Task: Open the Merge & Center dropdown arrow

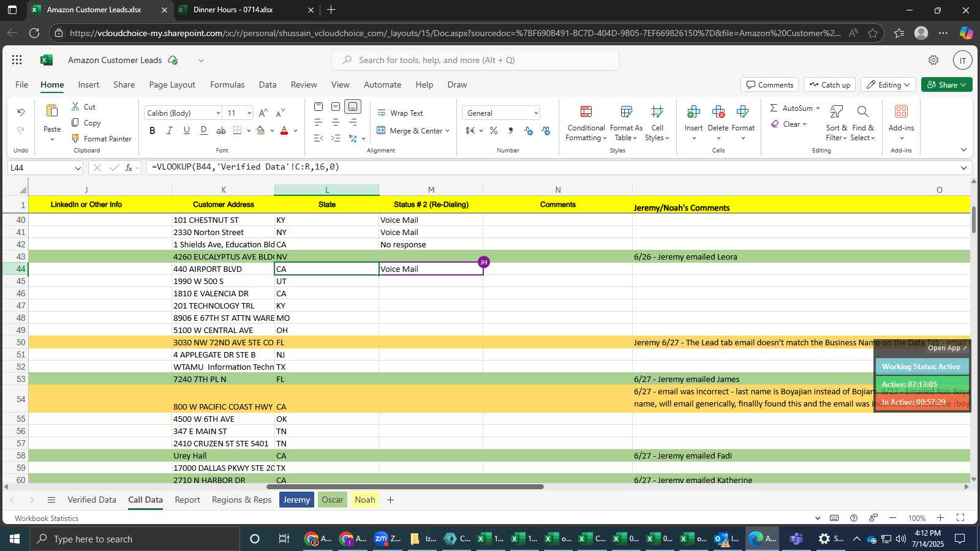Action: (448, 130)
